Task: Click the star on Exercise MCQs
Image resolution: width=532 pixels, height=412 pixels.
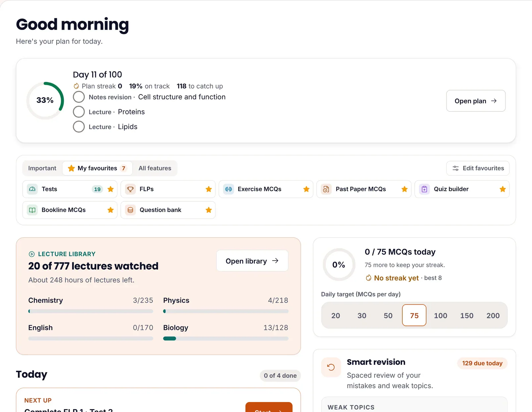Action: coord(307,189)
